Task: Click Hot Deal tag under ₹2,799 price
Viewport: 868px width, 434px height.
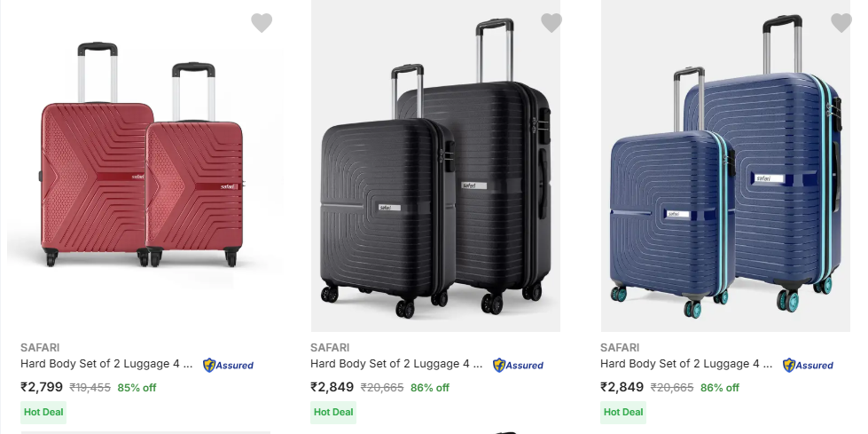Action: click(x=43, y=412)
